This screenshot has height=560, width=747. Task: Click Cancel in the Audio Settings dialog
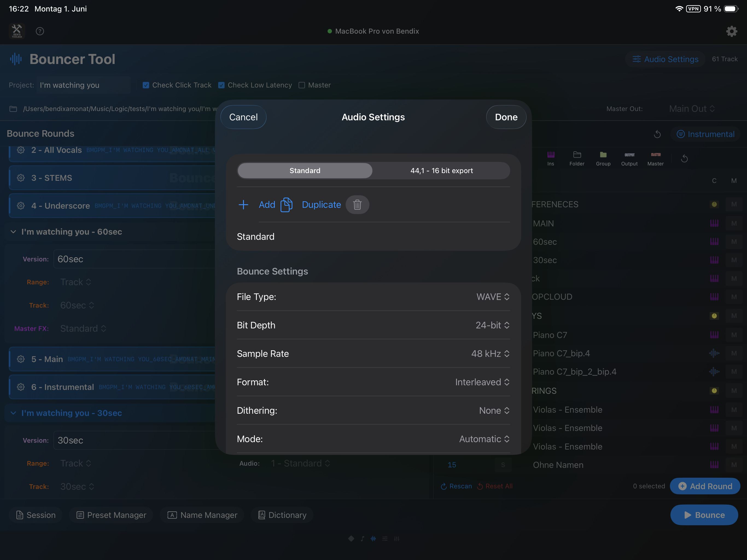(243, 117)
